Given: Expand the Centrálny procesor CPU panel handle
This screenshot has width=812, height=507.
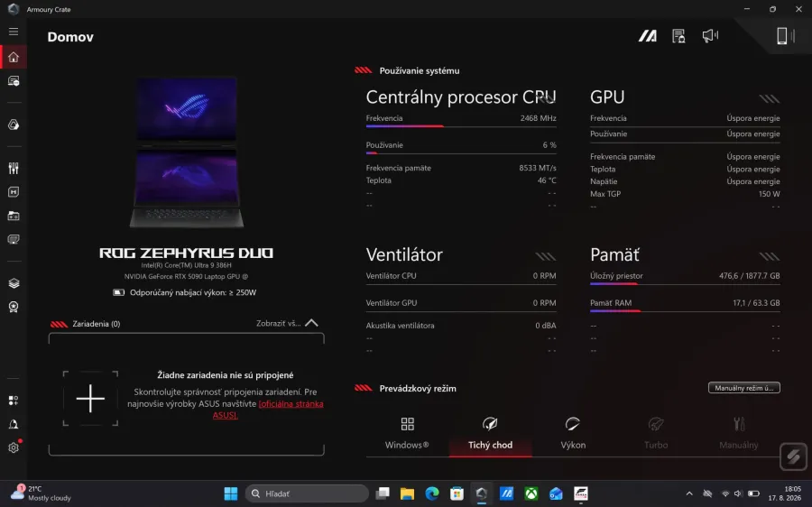Looking at the screenshot, I should [x=545, y=98].
